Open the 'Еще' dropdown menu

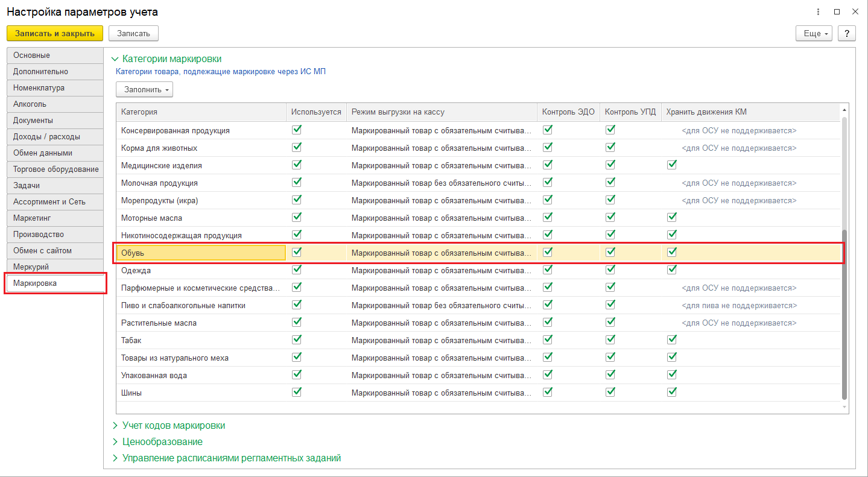click(814, 33)
